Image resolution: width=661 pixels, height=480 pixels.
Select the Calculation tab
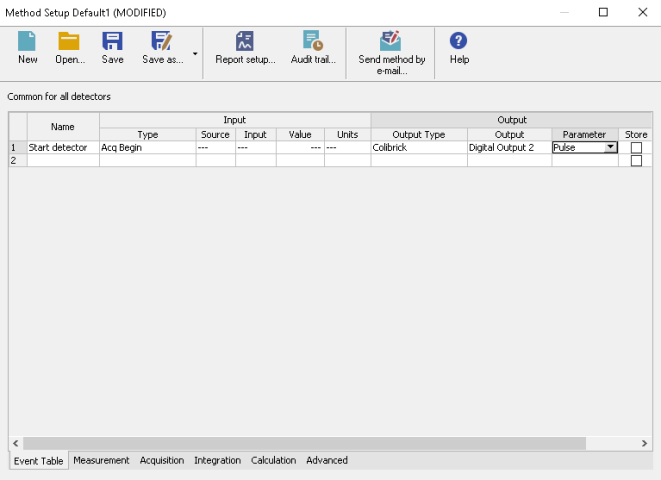[x=273, y=460]
